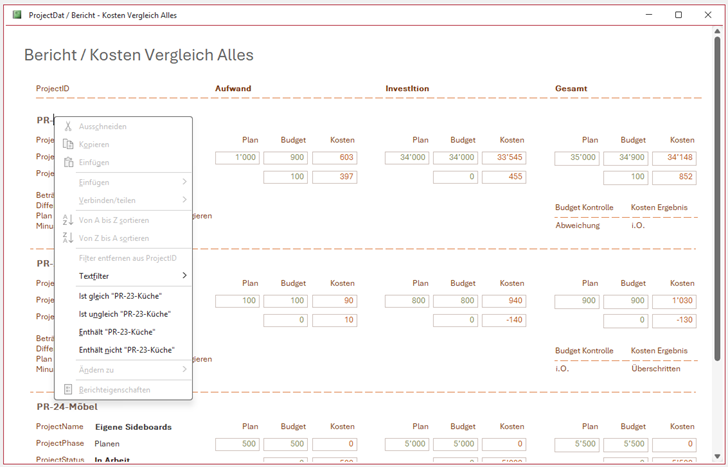
Task: Click Gesamt Kosten field showing 1'030
Action: click(x=674, y=301)
